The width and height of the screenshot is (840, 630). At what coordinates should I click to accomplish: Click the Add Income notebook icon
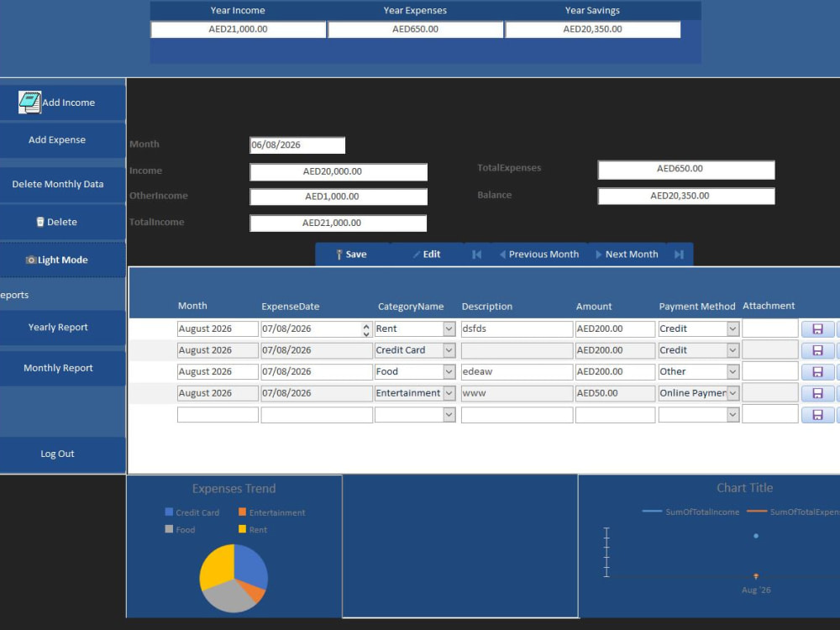coord(29,102)
